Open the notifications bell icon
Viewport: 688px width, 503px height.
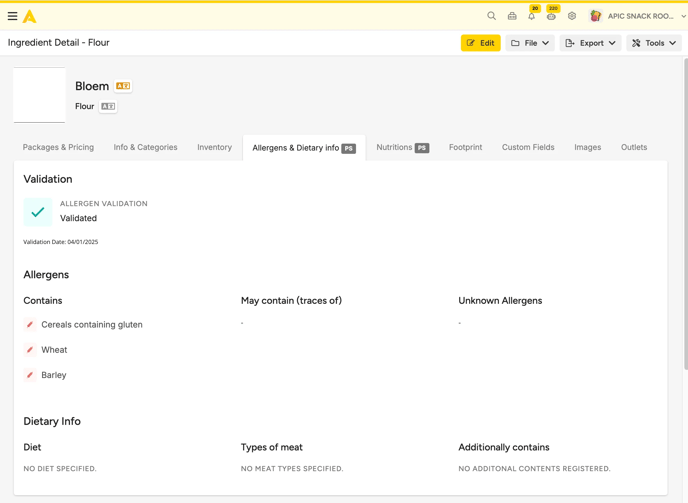click(531, 16)
